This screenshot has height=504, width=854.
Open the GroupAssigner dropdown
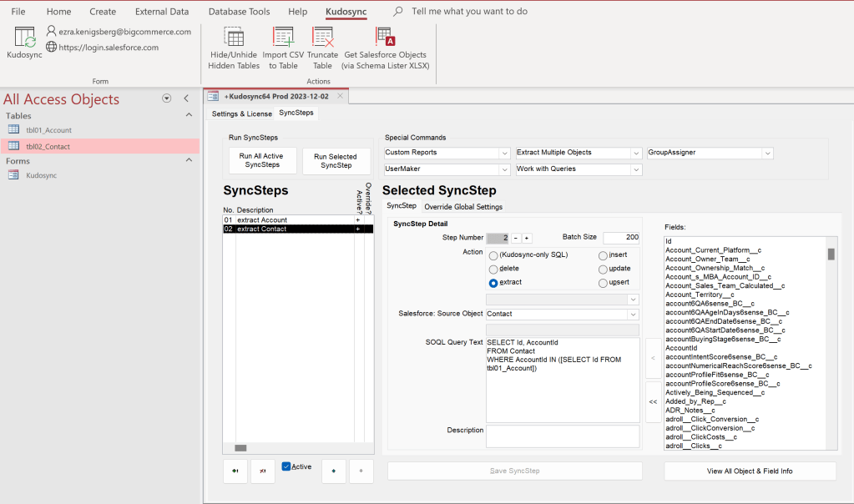pyautogui.click(x=766, y=153)
